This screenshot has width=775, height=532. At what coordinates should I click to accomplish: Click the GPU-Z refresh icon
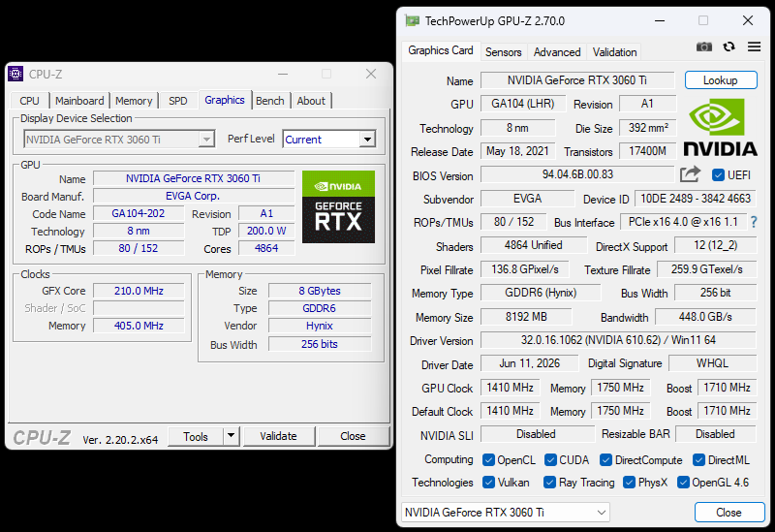point(729,47)
